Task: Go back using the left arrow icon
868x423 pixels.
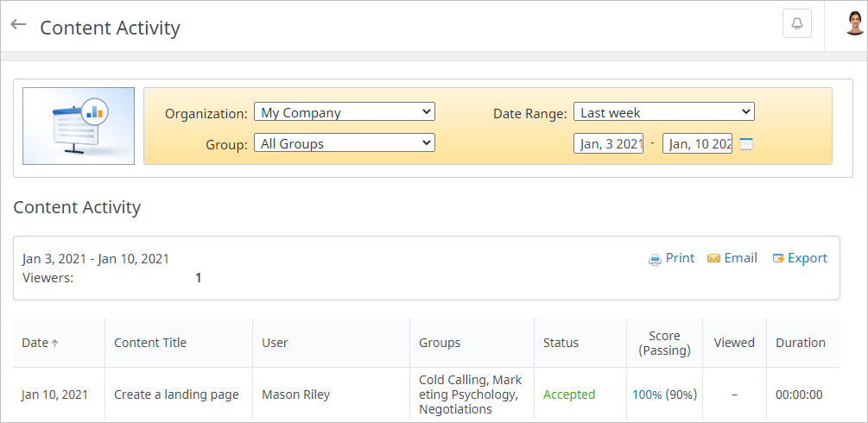Action: click(19, 24)
